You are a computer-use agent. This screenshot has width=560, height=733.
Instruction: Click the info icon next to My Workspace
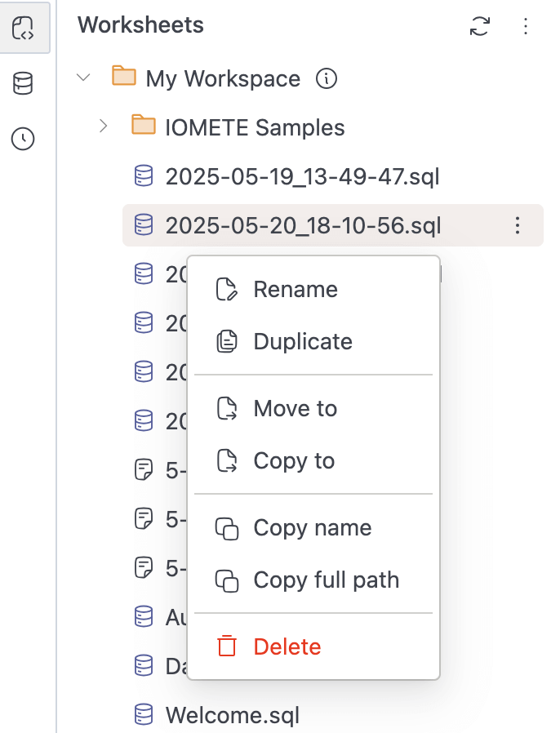[x=326, y=78]
